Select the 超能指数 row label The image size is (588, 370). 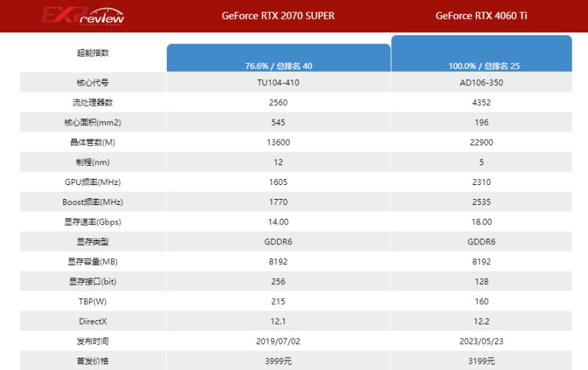click(x=93, y=53)
